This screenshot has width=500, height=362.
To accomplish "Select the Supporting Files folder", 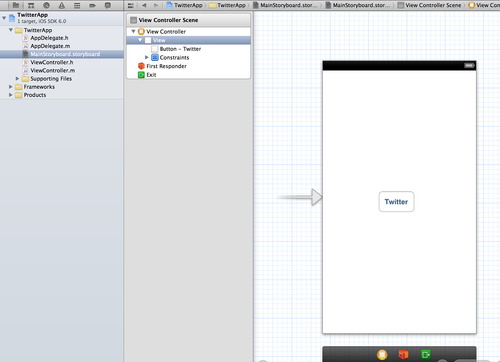I will tap(51, 79).
